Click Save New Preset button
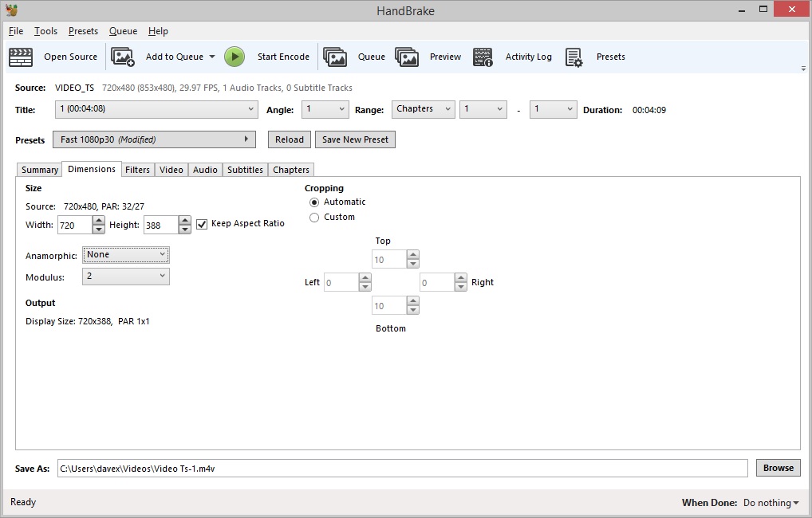812x518 pixels. click(x=355, y=139)
